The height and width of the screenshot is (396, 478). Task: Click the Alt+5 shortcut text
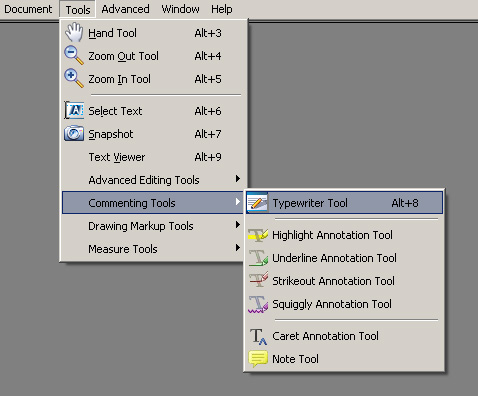coord(208,79)
